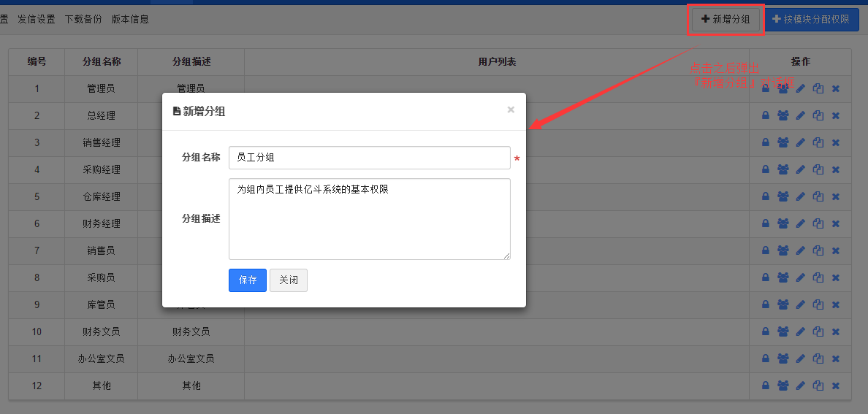Copy 办公室文员 group with copy icon
The image size is (868, 414).
click(x=818, y=359)
